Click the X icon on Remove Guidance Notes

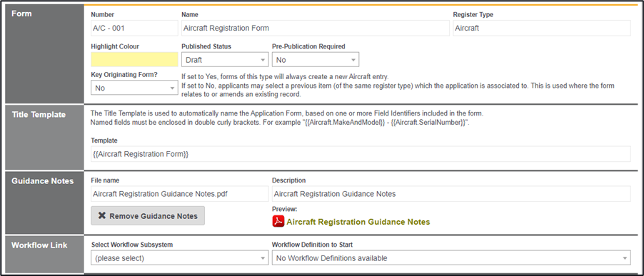(x=102, y=216)
